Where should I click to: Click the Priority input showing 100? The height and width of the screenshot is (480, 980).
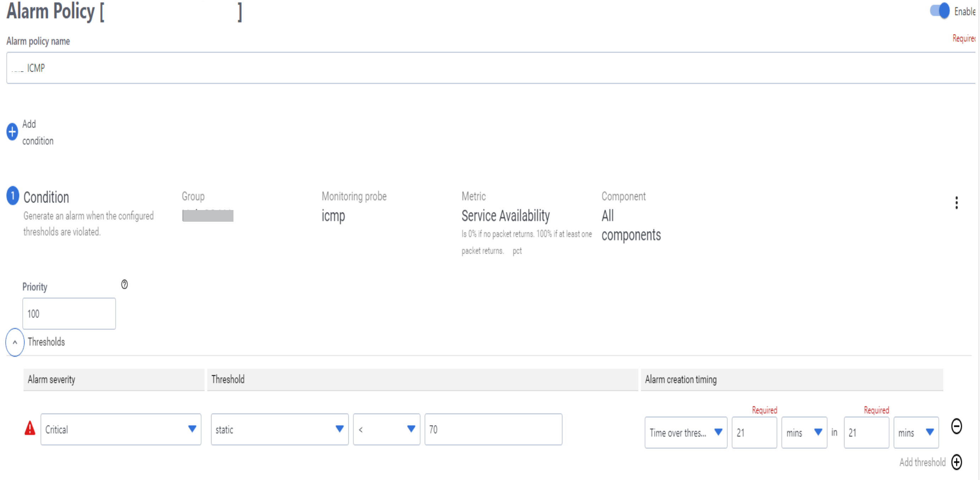pos(69,314)
